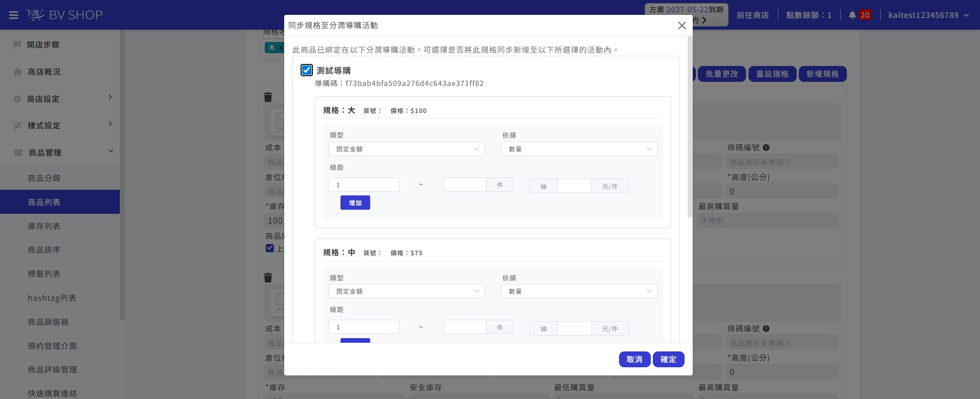
Task: Open the hamburger sidebar menu
Action: [x=14, y=15]
